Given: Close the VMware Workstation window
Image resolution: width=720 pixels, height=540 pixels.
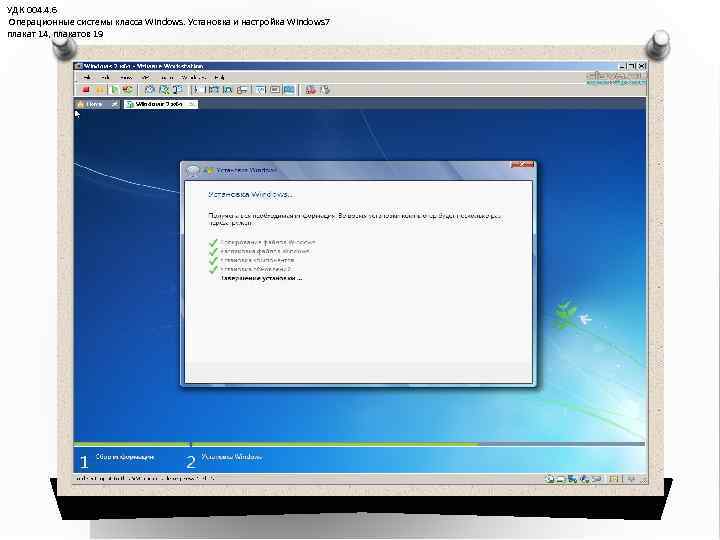Looking at the screenshot, I should pyautogui.click(x=641, y=66).
